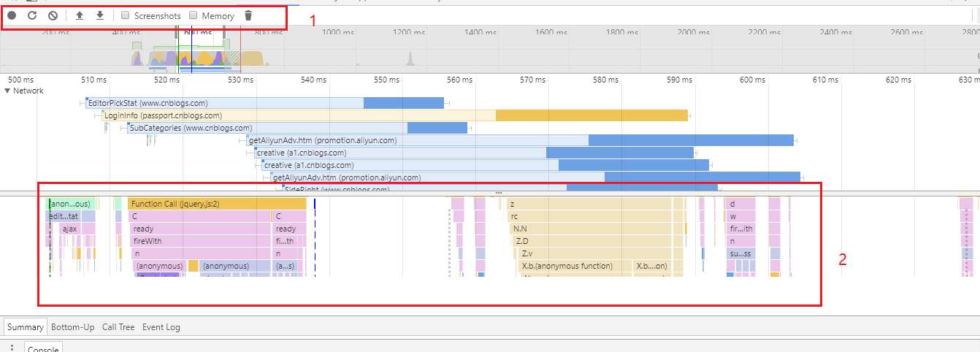Collapse the Network section triangle
Image resolution: width=980 pixels, height=352 pixels.
tap(7, 91)
